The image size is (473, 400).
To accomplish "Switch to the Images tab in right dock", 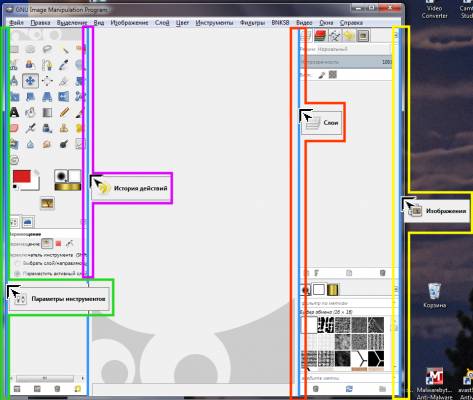I will tap(363, 36).
